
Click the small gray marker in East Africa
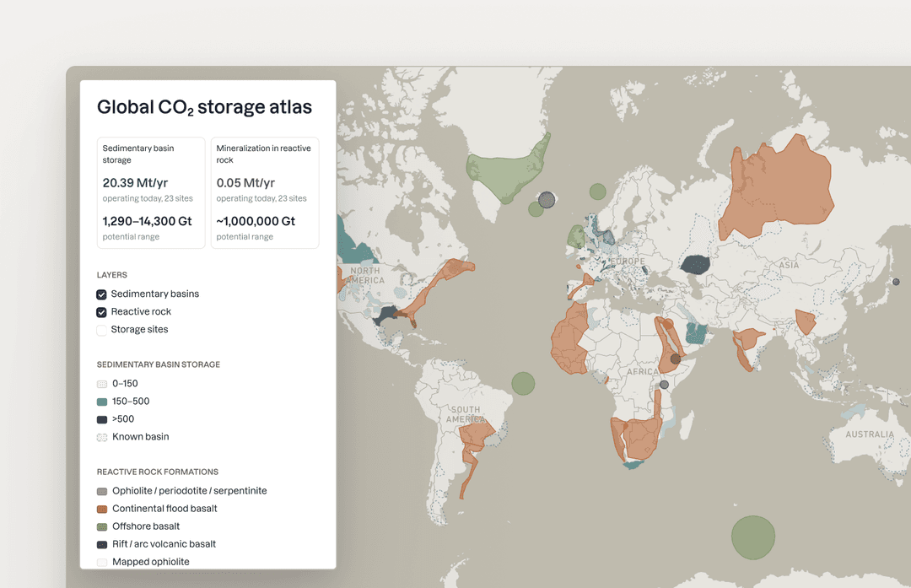tap(664, 385)
